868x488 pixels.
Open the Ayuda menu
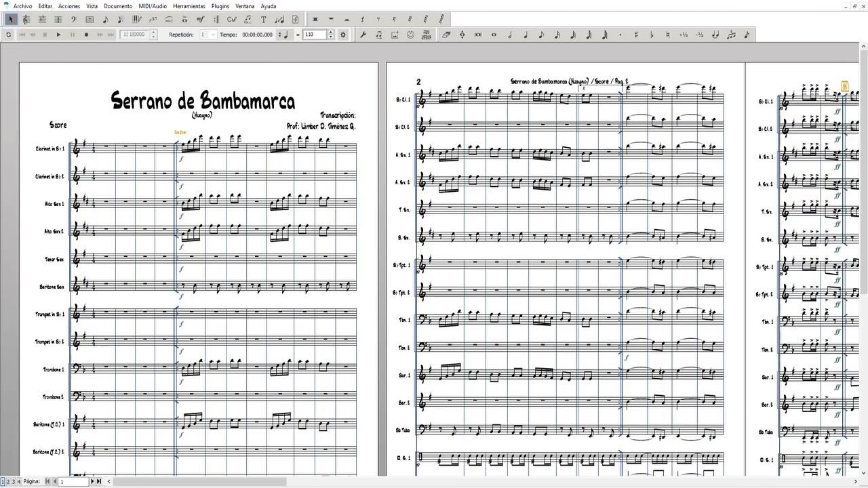tap(269, 6)
